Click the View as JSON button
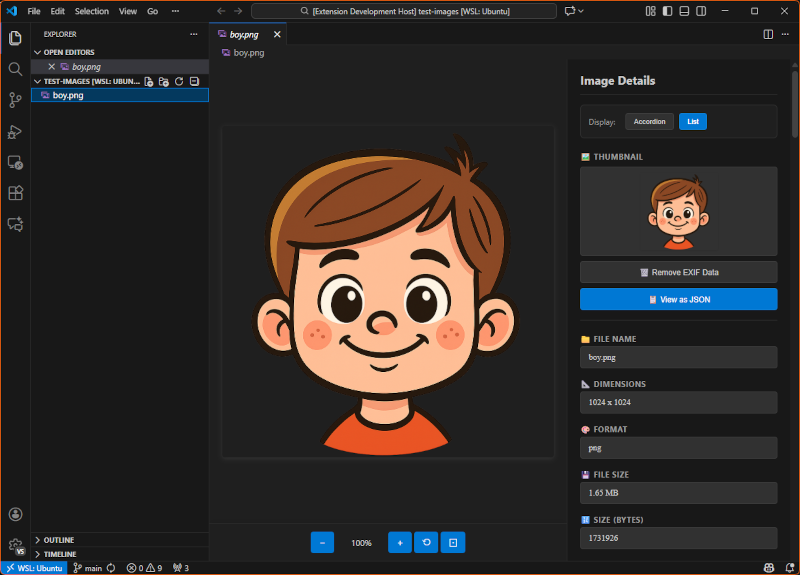The image size is (800, 575). (678, 299)
